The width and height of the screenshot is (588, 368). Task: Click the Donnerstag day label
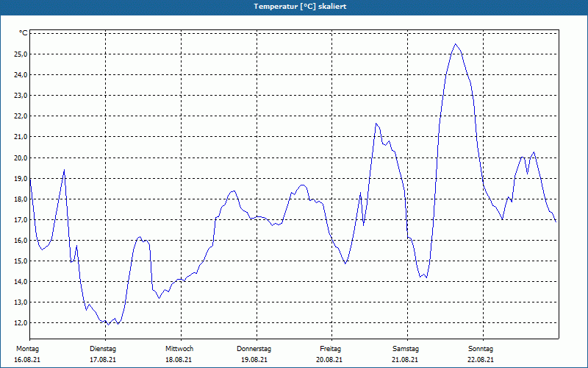pos(254,349)
